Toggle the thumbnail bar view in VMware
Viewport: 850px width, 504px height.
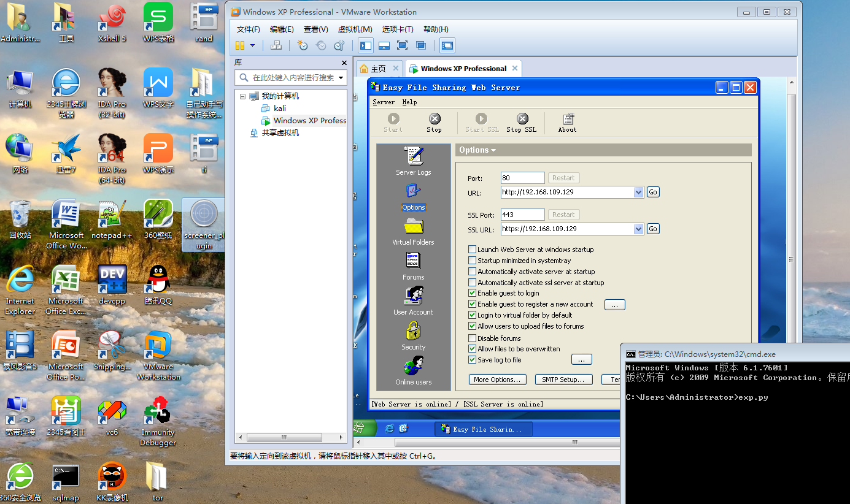click(x=384, y=45)
